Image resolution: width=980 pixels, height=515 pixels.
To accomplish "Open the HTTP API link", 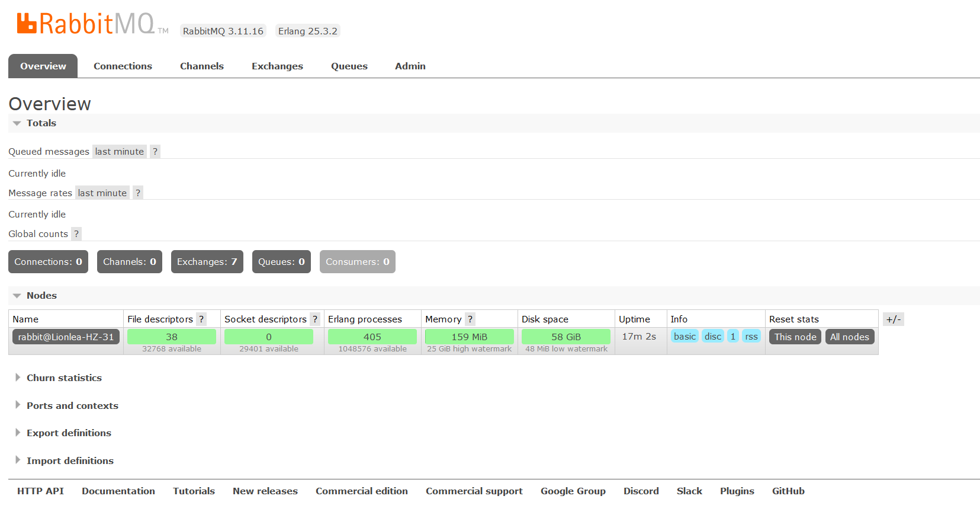I will coord(41,491).
